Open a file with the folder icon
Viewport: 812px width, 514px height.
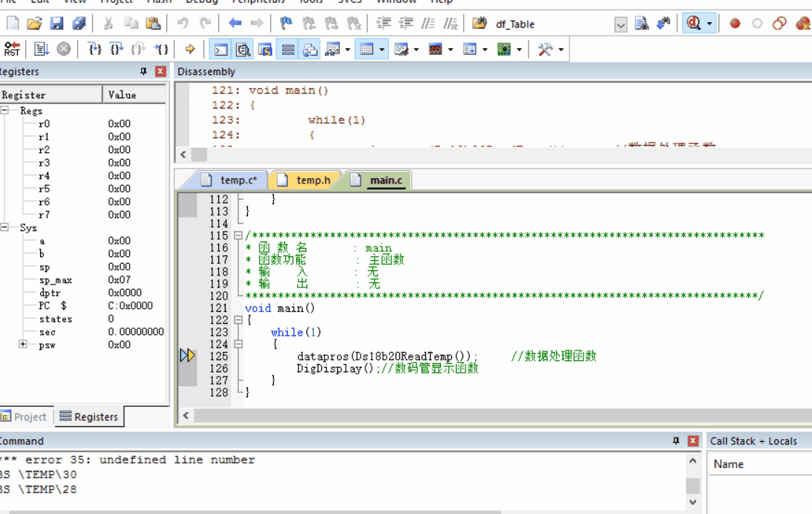click(34, 23)
